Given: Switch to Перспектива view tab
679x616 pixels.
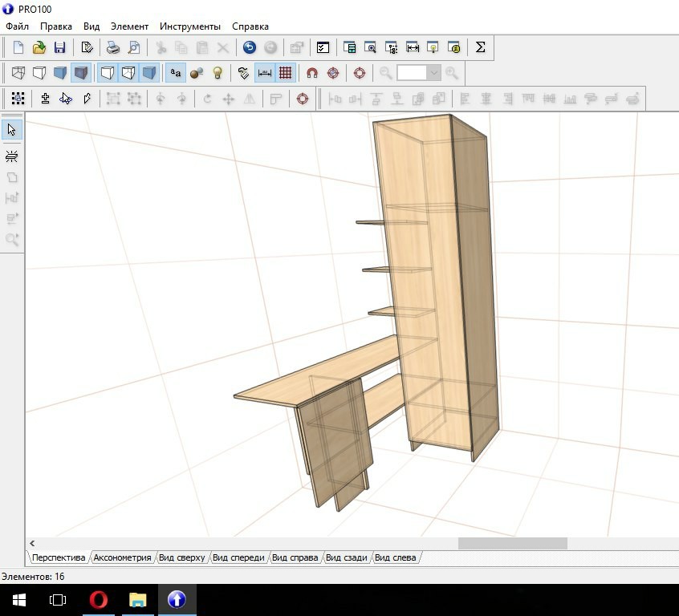Looking at the screenshot, I should click(x=59, y=557).
